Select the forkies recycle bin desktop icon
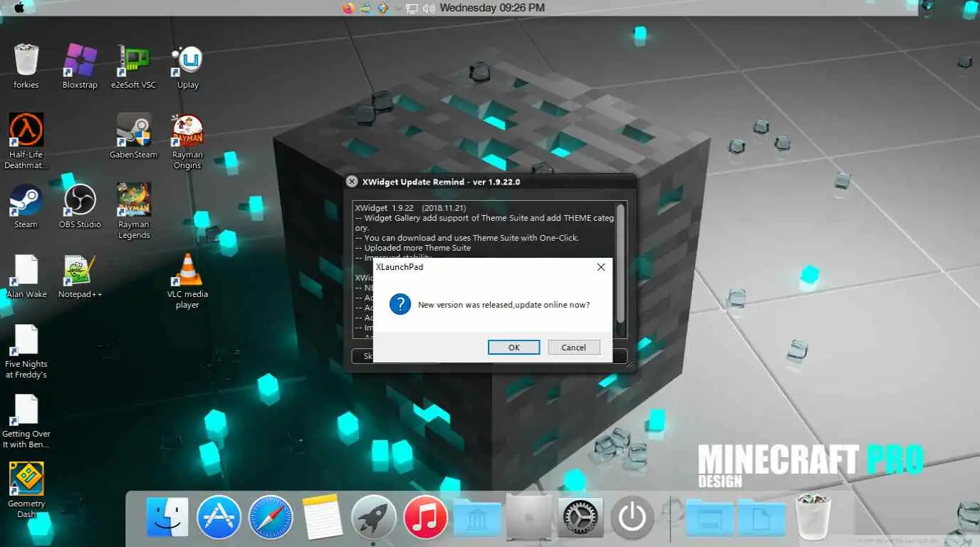980x547 pixels. coord(26,66)
